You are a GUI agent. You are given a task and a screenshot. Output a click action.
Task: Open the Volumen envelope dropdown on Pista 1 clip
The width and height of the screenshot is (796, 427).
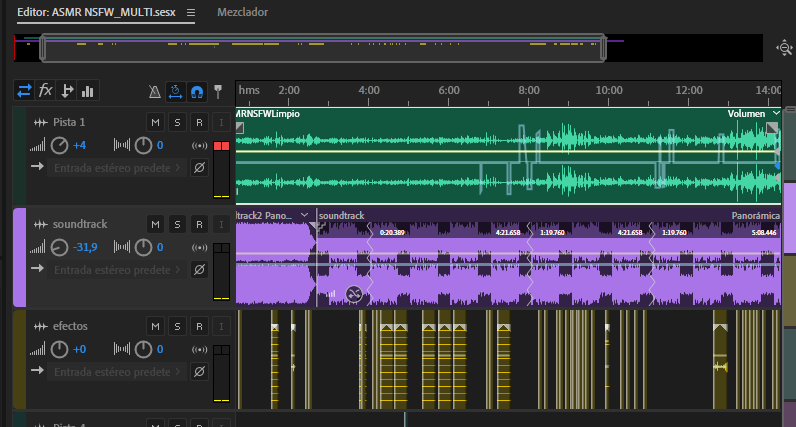click(776, 113)
